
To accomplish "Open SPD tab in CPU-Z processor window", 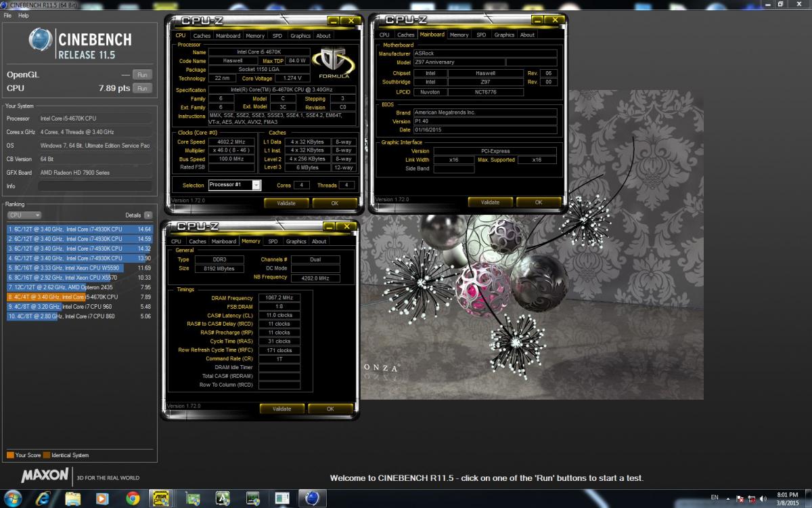I will coord(277,36).
